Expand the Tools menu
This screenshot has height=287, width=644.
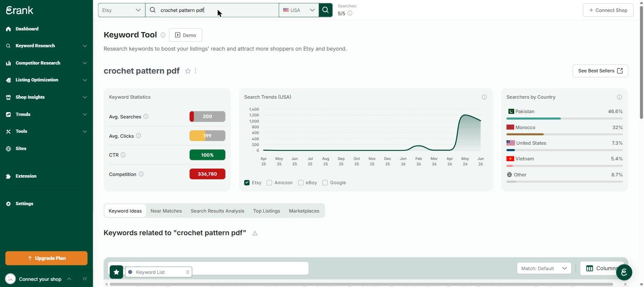(85, 132)
